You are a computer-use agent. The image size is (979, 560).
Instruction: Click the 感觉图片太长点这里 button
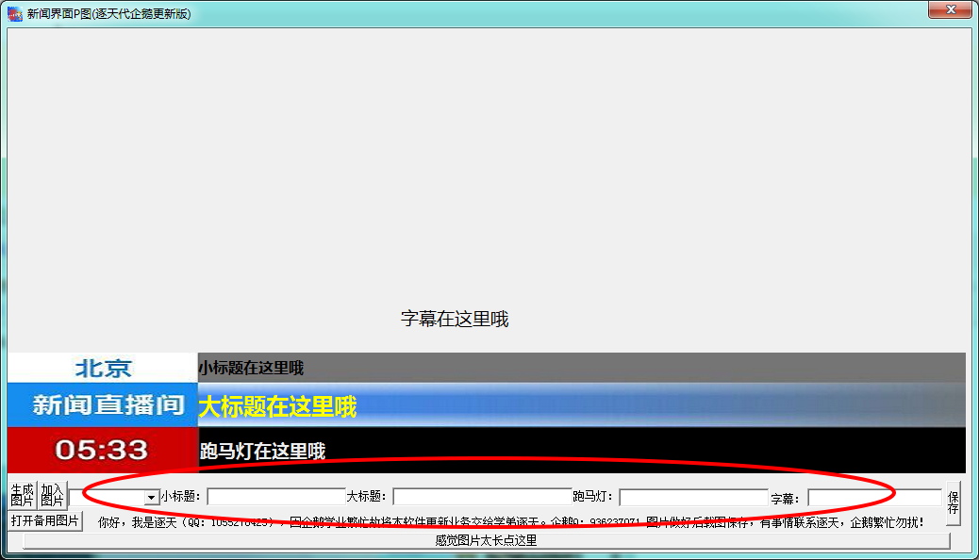(x=487, y=540)
